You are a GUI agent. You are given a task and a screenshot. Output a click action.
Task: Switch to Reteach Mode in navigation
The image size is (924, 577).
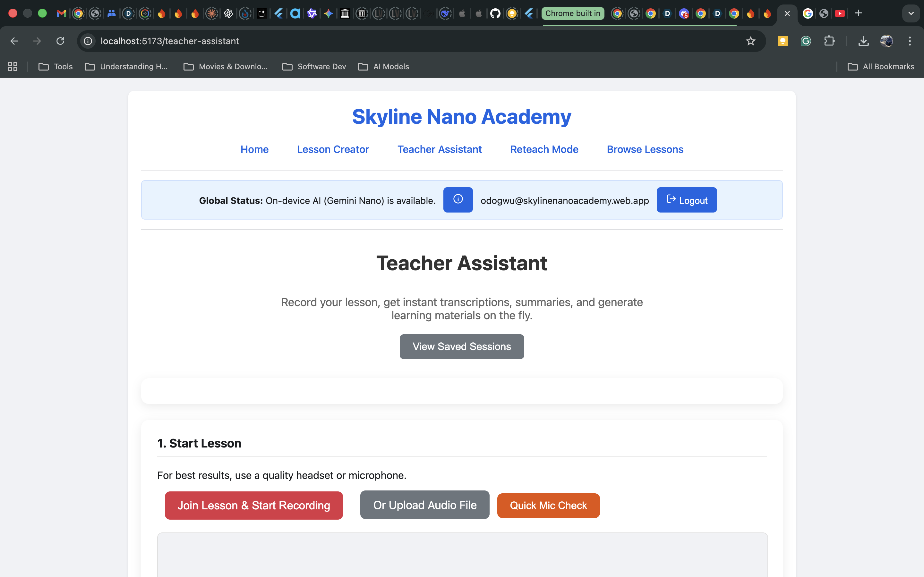pos(544,149)
